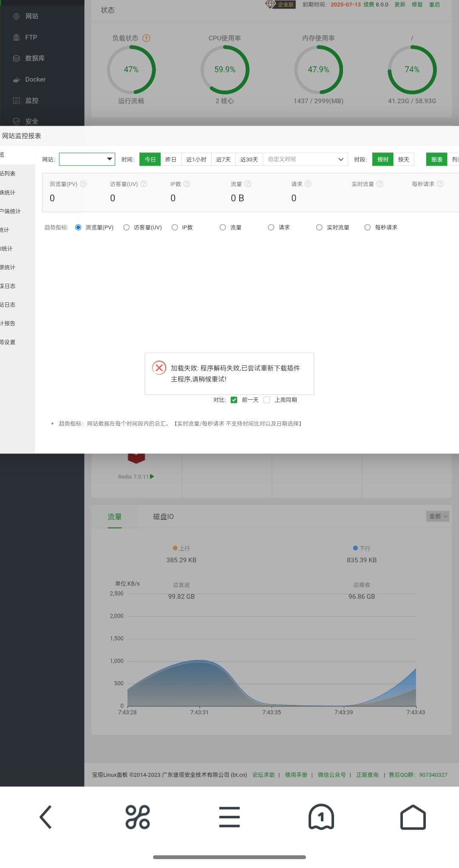
Task: Click the 47.9% memory usage gauge
Action: (318, 70)
